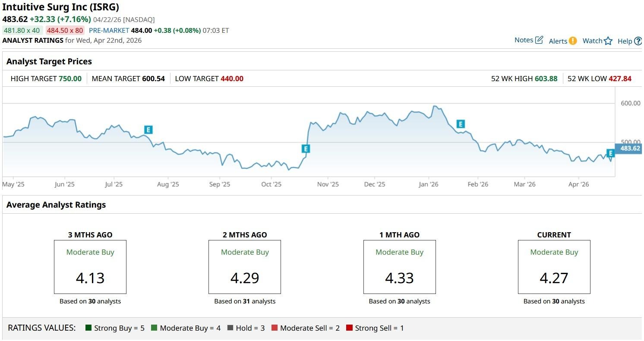The width and height of the screenshot is (644, 341).
Task: Select the 2 MTHS AGO rating box
Action: (245, 267)
